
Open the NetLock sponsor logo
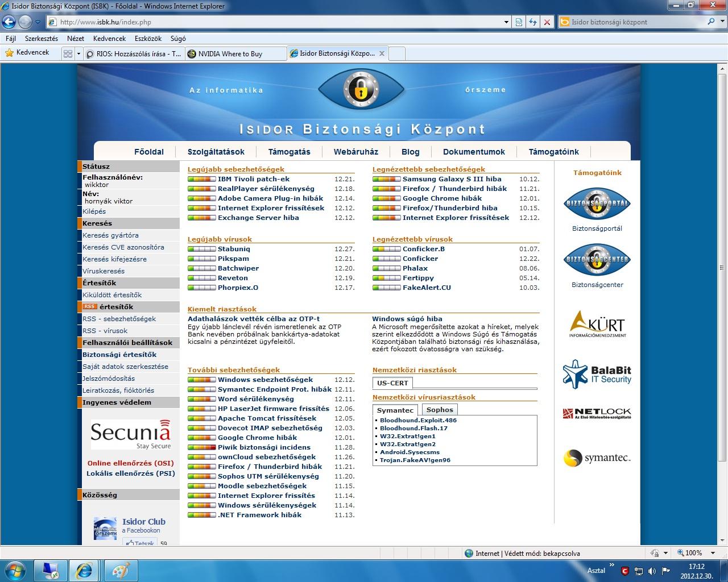point(597,413)
